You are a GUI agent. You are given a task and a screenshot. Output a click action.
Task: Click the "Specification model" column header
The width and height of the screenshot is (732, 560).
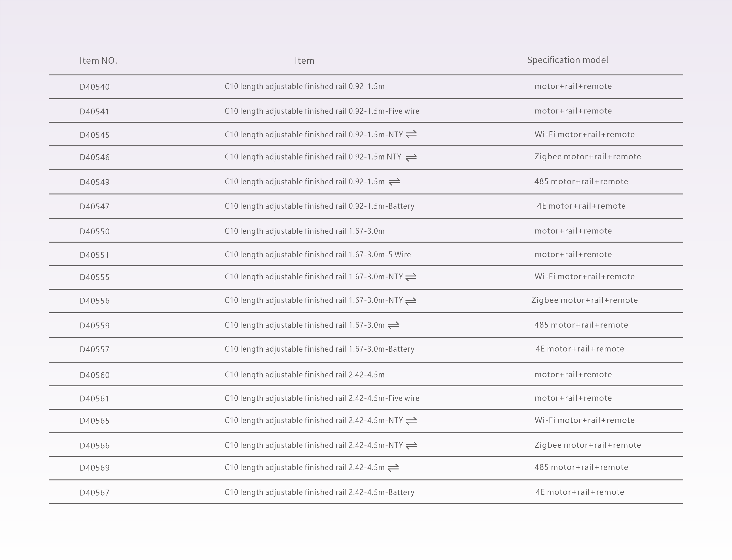[x=567, y=60]
